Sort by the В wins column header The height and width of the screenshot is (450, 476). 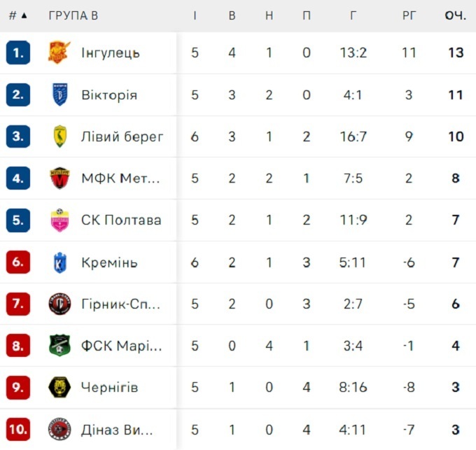tap(232, 15)
